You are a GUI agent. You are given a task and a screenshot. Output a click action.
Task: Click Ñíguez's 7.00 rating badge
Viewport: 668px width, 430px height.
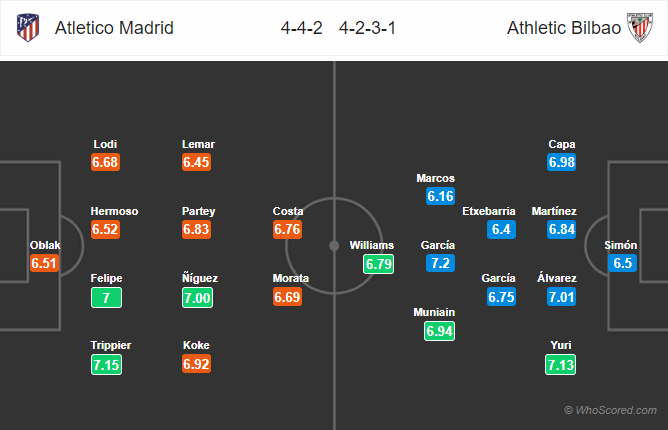click(197, 297)
